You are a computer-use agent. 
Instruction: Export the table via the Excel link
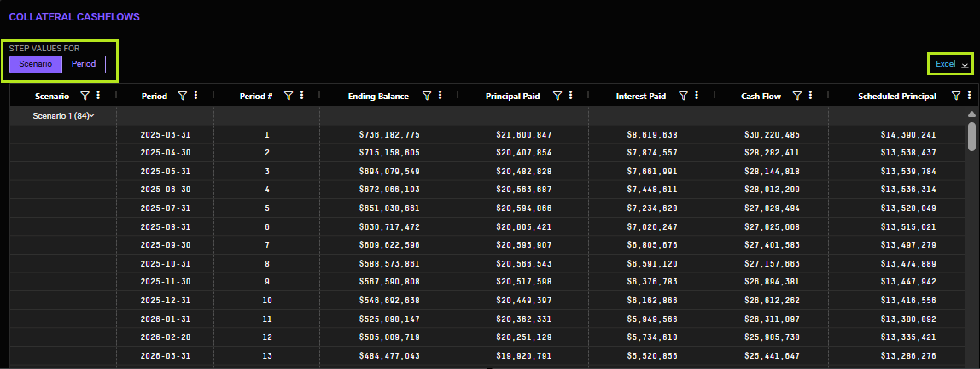pyautogui.click(x=946, y=64)
